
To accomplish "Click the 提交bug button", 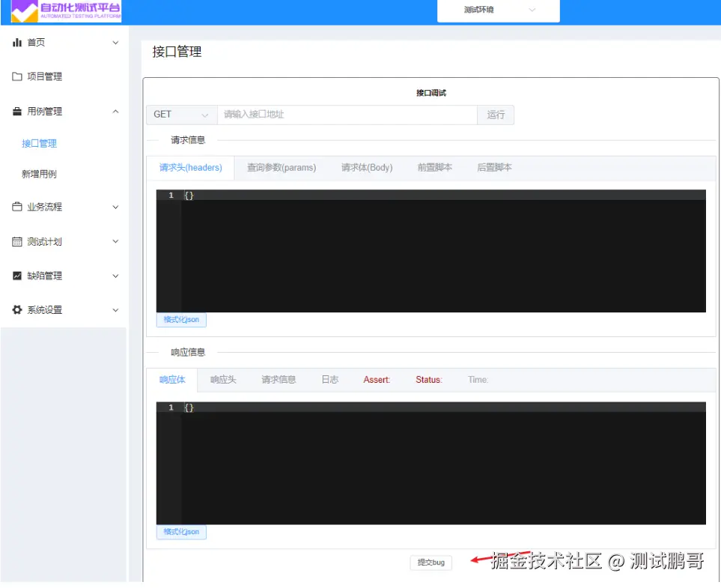I will 431,563.
